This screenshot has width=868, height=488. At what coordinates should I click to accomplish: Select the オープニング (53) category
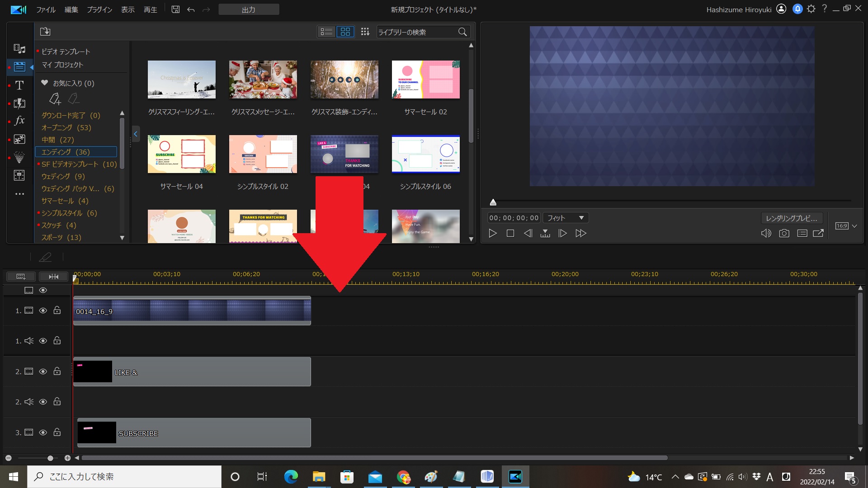[x=66, y=127]
